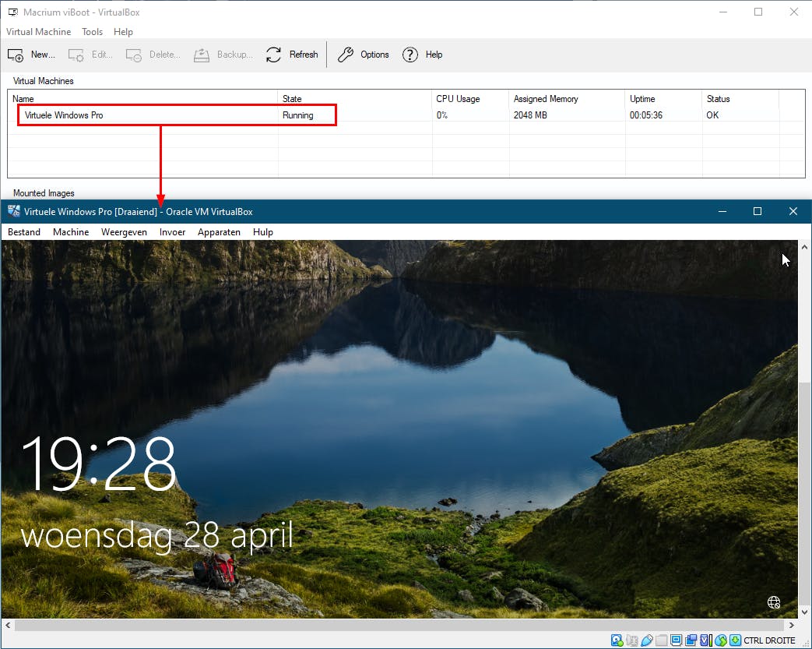
Task: Open the Virtual Machine menu in viBoot
Action: pos(38,32)
